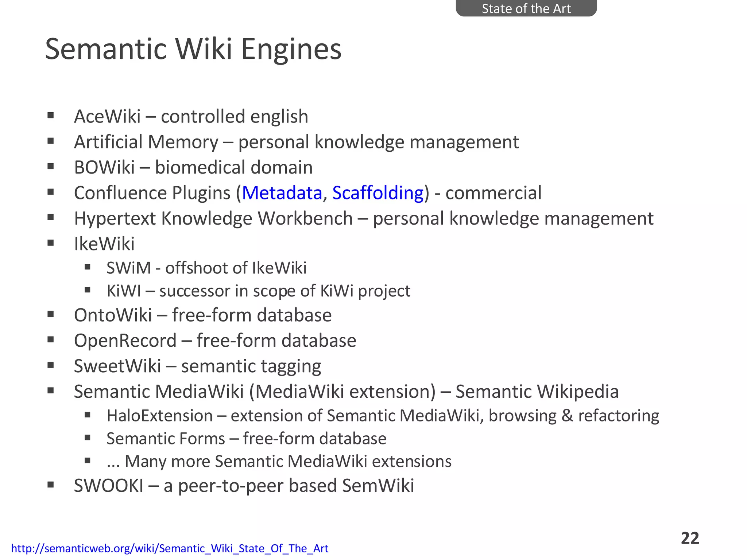The width and height of the screenshot is (747, 560).
Task: Open the Metadata plugin link
Action: [282, 193]
